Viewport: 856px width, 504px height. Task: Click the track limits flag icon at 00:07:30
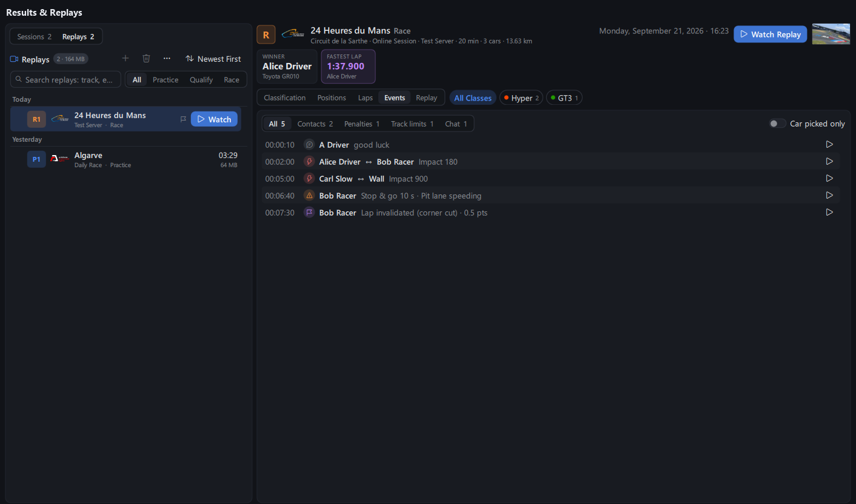click(x=309, y=213)
